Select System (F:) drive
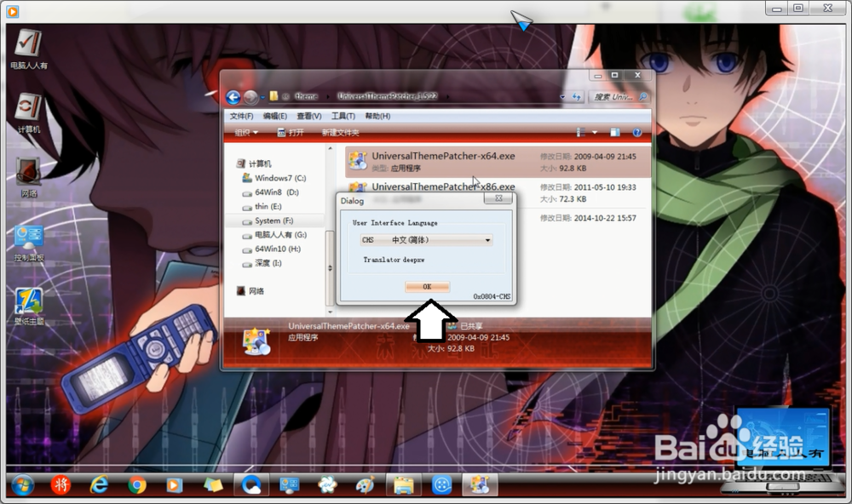The width and height of the screenshot is (852, 504). 268,220
